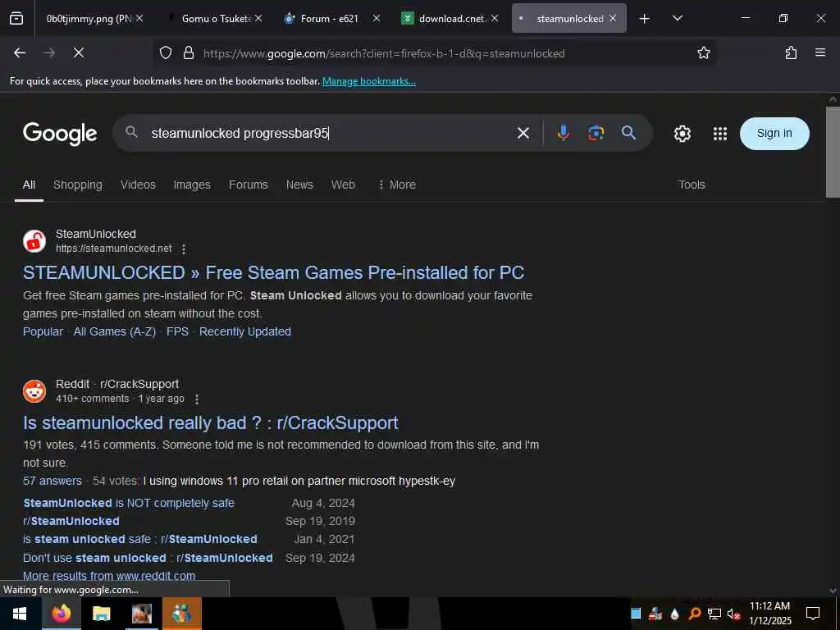Viewport: 840px width, 630px height.
Task: Click the Sign in button
Action: pyautogui.click(x=774, y=134)
